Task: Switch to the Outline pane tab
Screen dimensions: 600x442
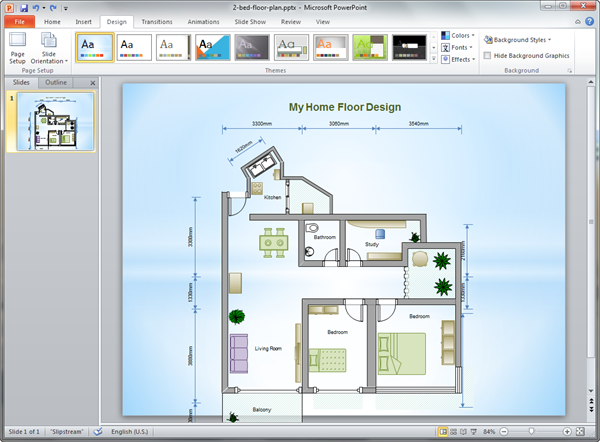Action: point(57,82)
